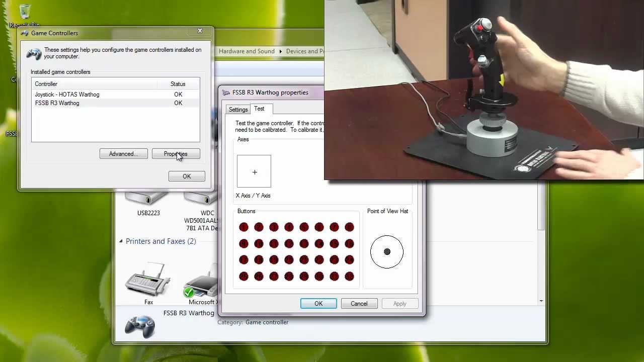Click the Properties button in Game Controllers
Viewport: 644px width, 362px height.
pyautogui.click(x=176, y=154)
